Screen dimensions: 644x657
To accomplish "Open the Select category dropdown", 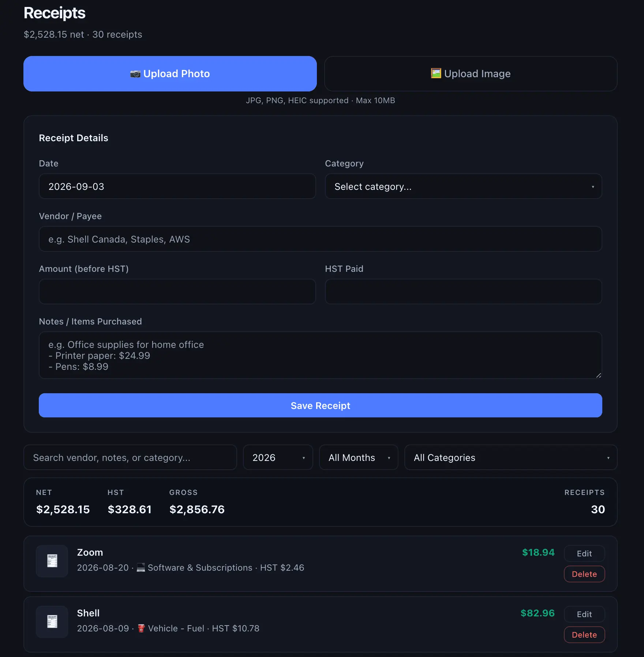I will (463, 186).
